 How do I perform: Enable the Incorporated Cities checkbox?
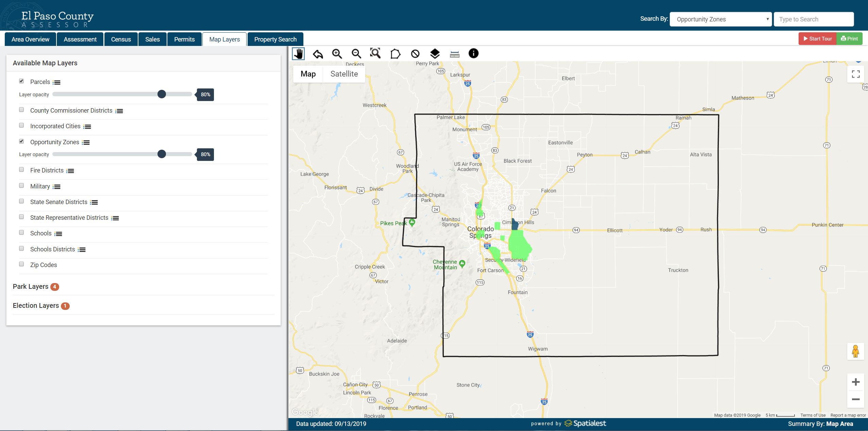tap(21, 125)
